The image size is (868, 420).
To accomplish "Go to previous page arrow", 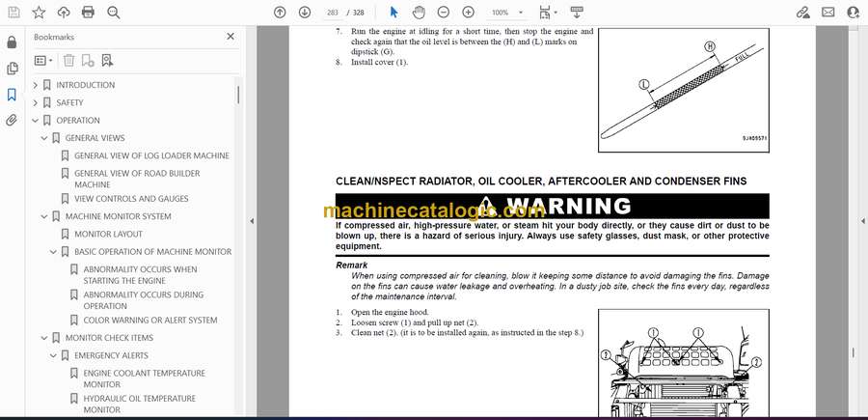I will point(280,13).
